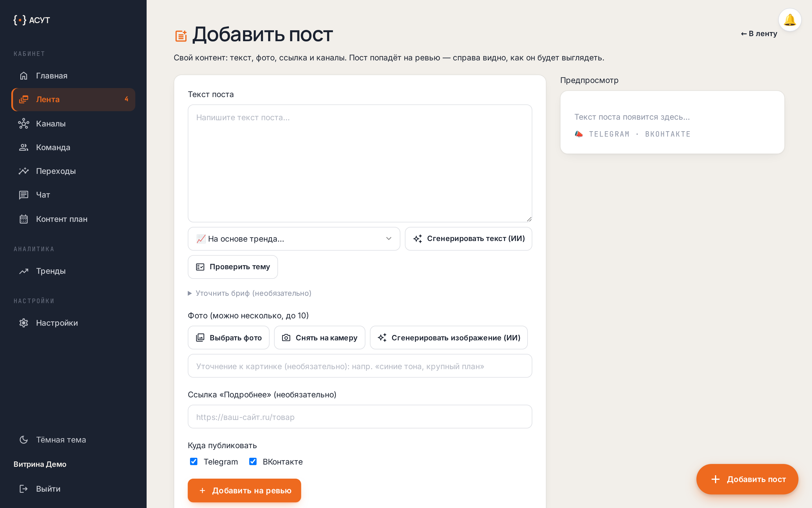
Task: Open Лента menu item
Action: click(73, 99)
